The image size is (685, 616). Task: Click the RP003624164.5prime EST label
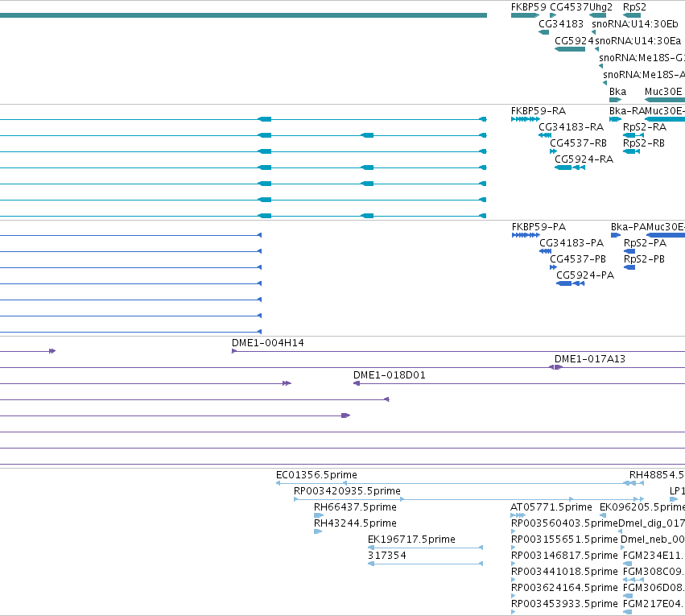coord(564,589)
